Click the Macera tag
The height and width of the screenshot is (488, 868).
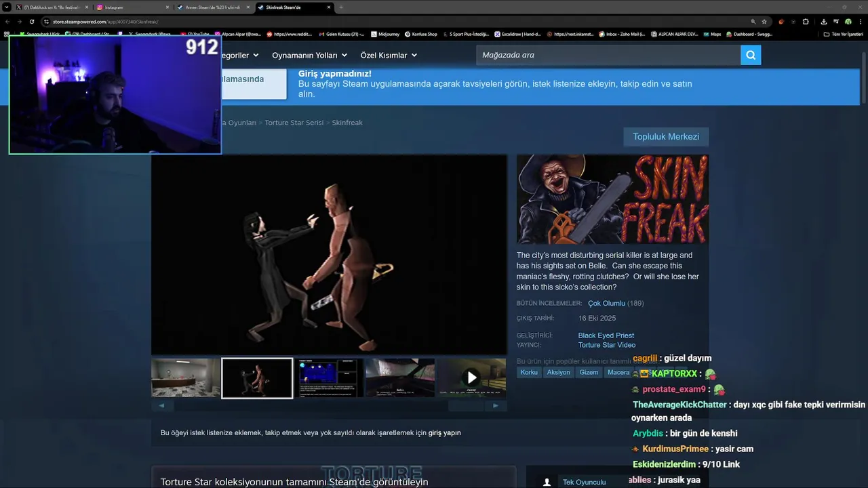pos(618,372)
